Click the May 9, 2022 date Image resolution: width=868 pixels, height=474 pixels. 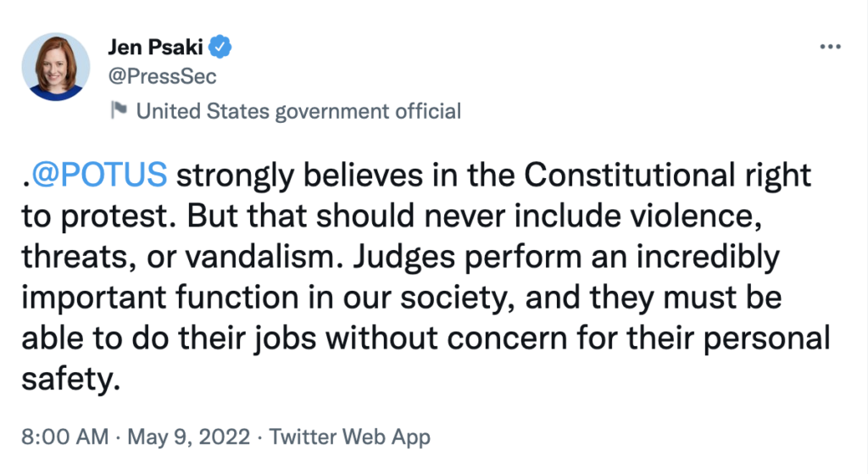189,438
